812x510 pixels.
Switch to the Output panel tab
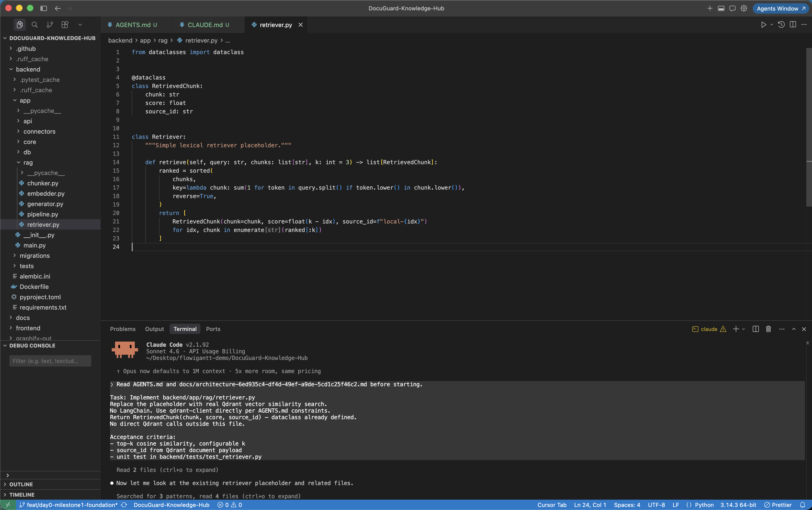[x=155, y=329]
